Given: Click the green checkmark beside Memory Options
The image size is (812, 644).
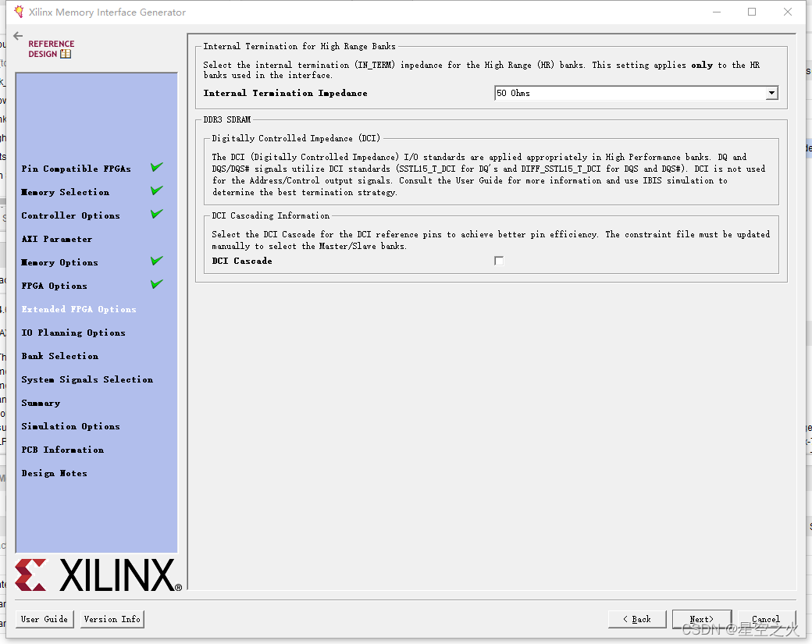Looking at the screenshot, I should (157, 261).
